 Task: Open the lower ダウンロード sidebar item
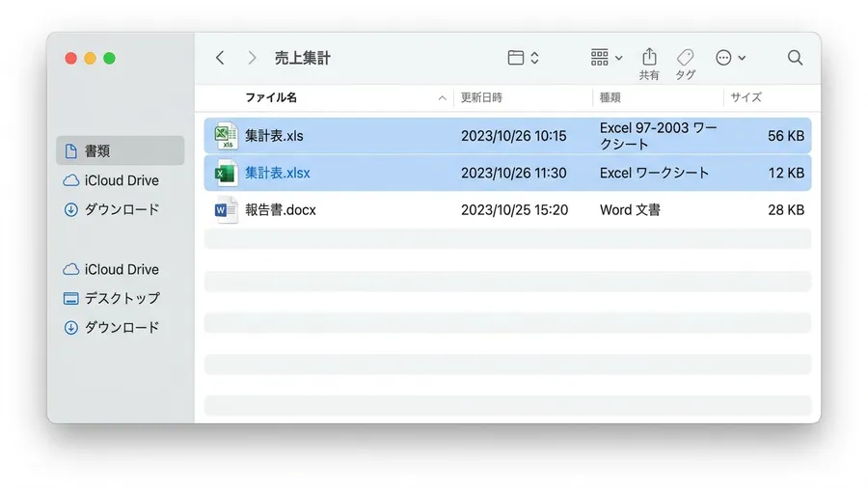pyautogui.click(x=111, y=328)
